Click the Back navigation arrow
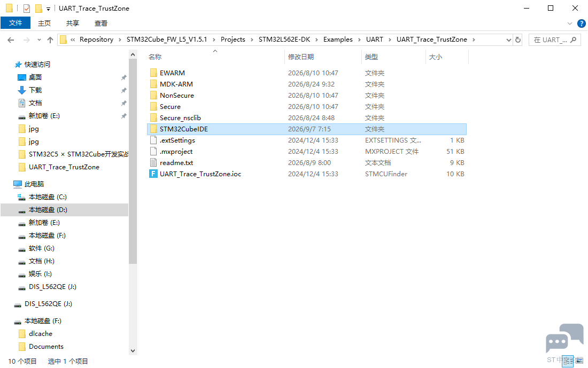This screenshot has height=368, width=588. pos(11,40)
